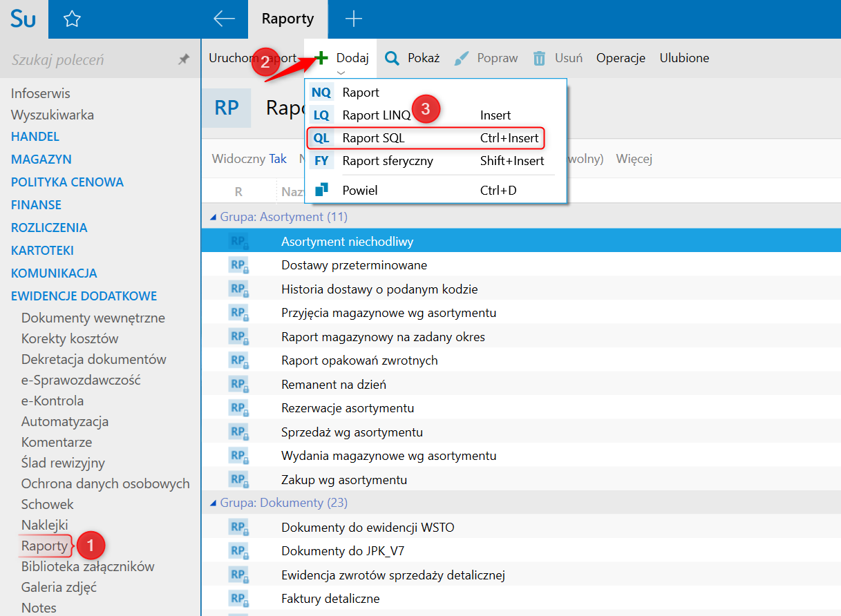Click the Pokaż magnifier icon

pos(392,59)
